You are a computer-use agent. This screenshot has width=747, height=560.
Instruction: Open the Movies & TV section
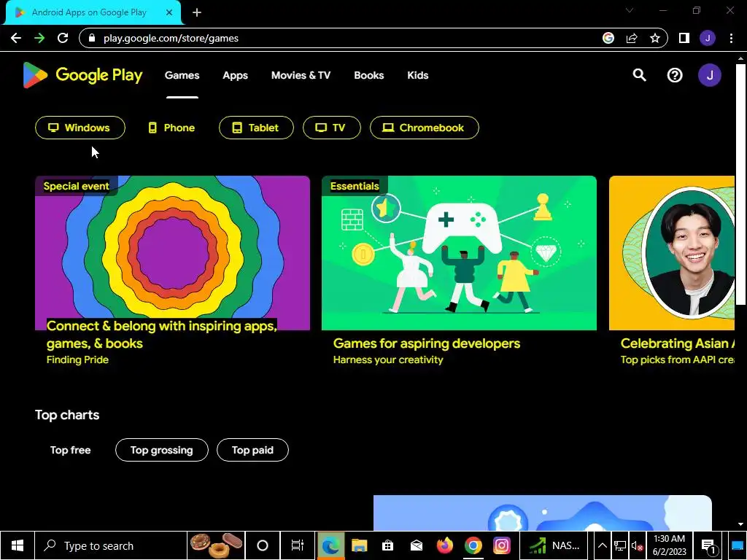pyautogui.click(x=301, y=75)
